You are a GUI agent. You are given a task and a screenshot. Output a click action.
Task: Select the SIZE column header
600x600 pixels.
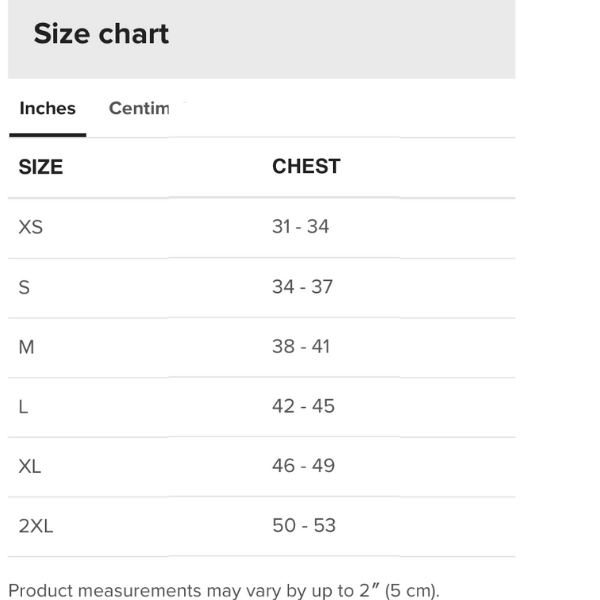pyautogui.click(x=41, y=167)
